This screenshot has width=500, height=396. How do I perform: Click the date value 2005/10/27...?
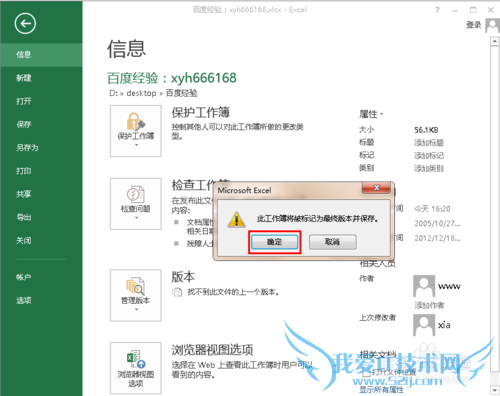pos(437,224)
